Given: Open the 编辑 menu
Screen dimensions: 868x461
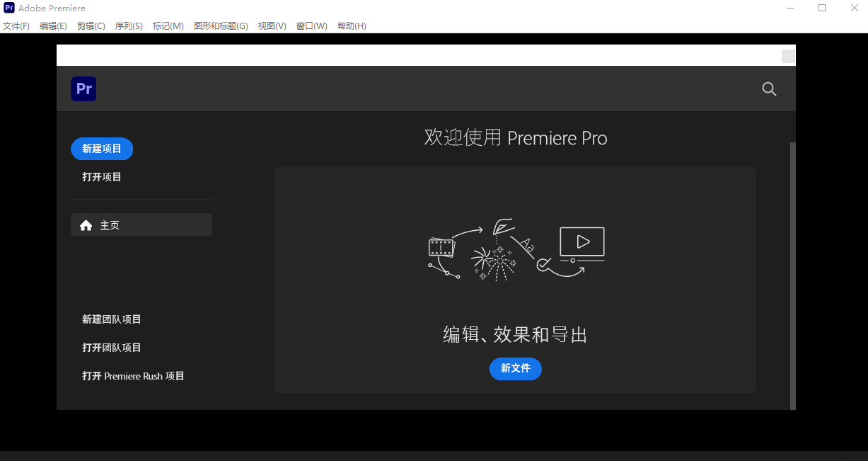Looking at the screenshot, I should pyautogui.click(x=53, y=25).
